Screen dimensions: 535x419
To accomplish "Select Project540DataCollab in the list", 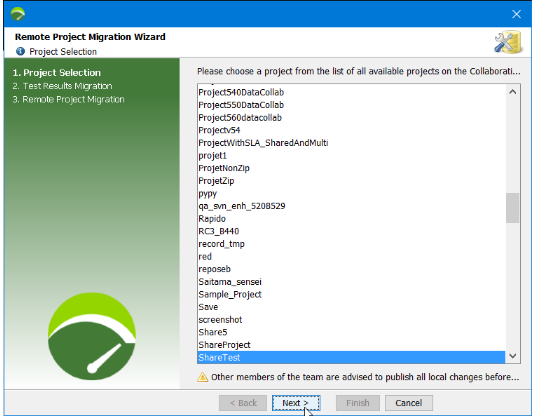I will [351, 92].
